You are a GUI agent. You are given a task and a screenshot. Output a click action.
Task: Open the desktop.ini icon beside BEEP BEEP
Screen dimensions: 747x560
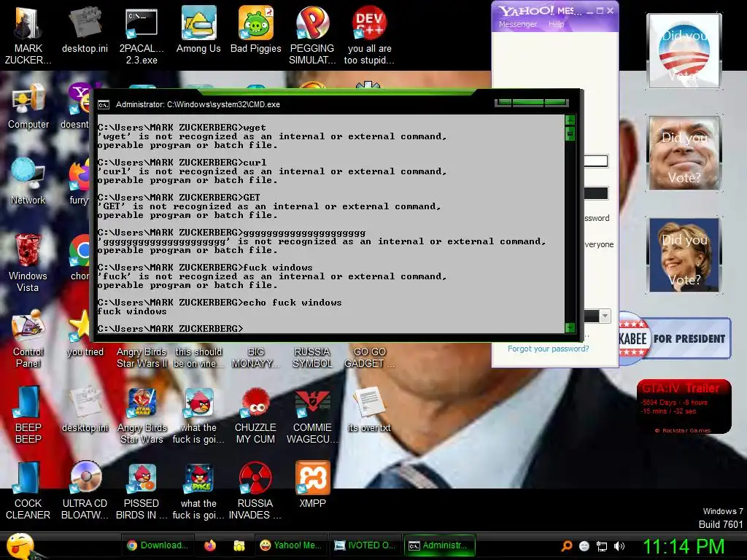click(x=85, y=402)
